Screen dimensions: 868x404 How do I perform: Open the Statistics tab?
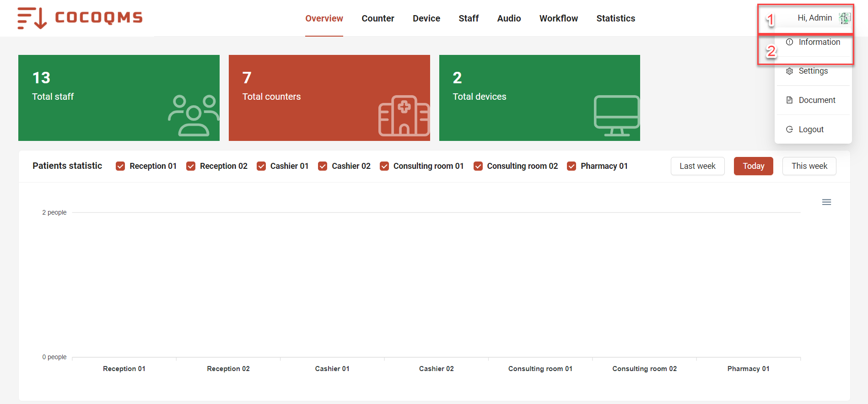click(615, 18)
